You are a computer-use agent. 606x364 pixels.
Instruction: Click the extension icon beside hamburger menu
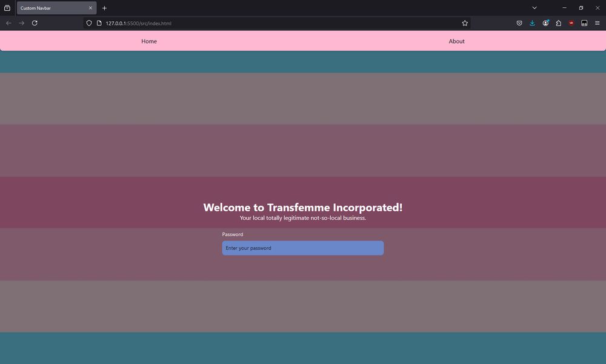click(x=584, y=23)
